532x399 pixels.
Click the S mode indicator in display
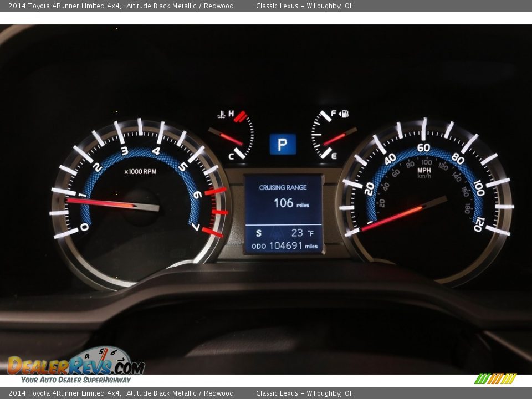tap(259, 233)
